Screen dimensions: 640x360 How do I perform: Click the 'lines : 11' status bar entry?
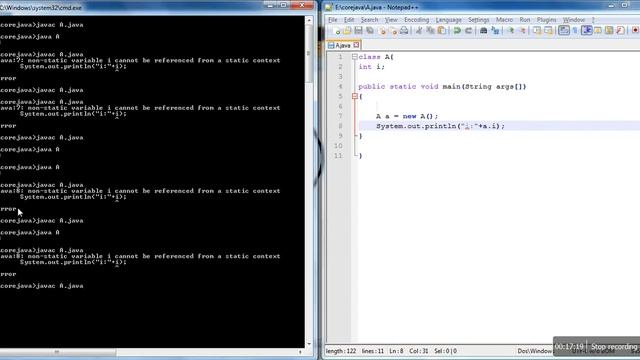click(373, 351)
